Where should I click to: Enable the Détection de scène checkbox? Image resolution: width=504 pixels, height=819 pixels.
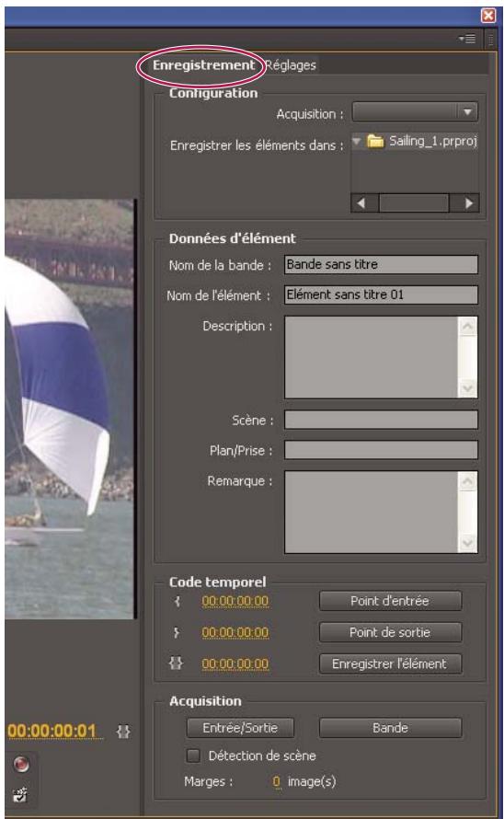click(x=193, y=756)
